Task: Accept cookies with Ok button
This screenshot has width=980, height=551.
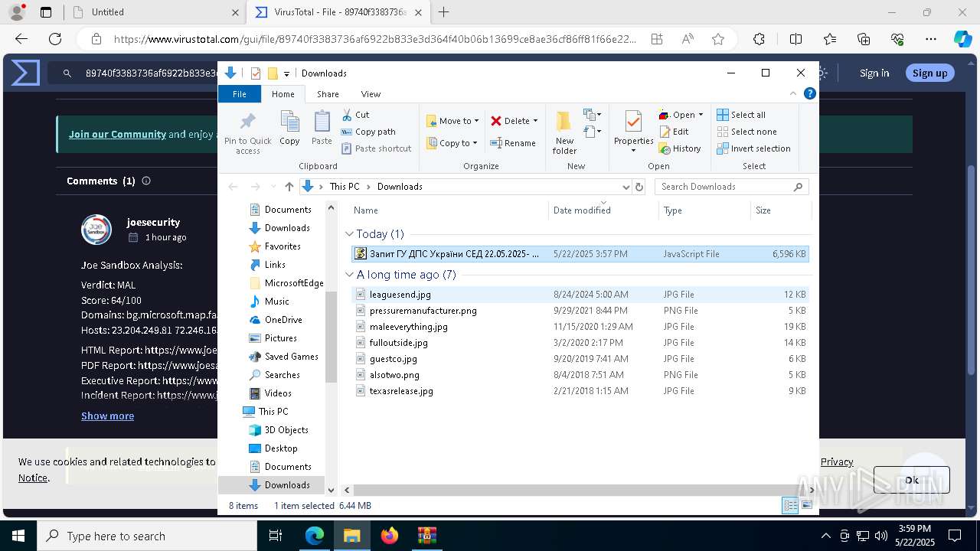Action: point(911,480)
